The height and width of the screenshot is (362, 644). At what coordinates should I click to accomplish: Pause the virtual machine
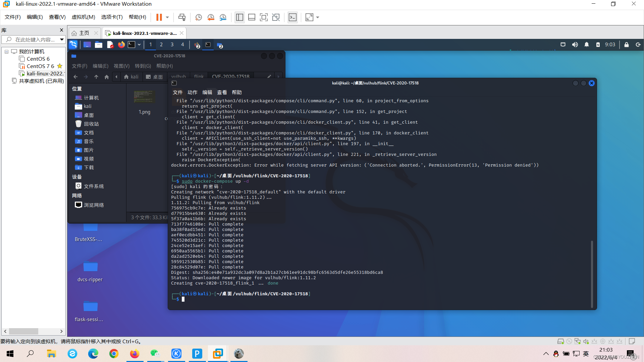click(159, 17)
